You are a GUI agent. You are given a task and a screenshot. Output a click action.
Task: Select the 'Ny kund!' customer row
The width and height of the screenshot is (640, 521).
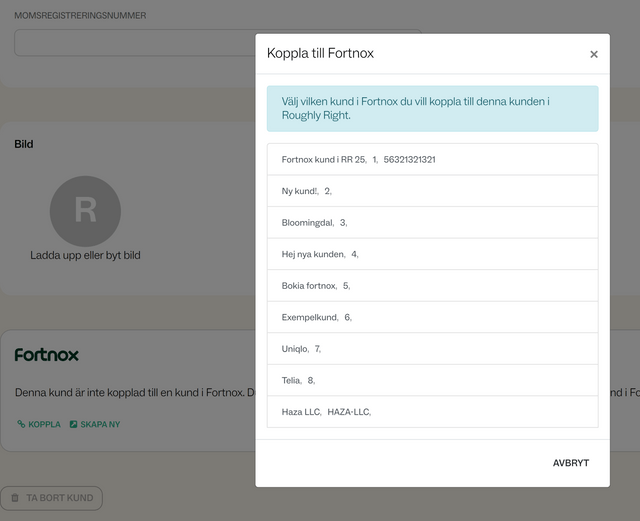433,191
